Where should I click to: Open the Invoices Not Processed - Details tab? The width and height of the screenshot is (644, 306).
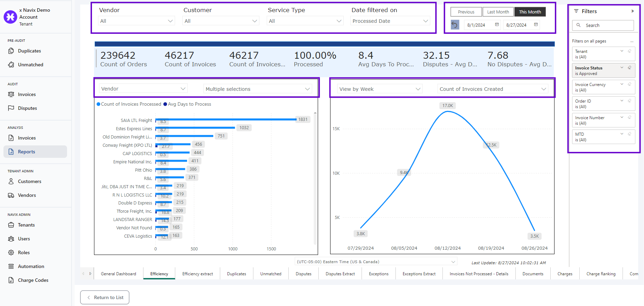click(479, 274)
